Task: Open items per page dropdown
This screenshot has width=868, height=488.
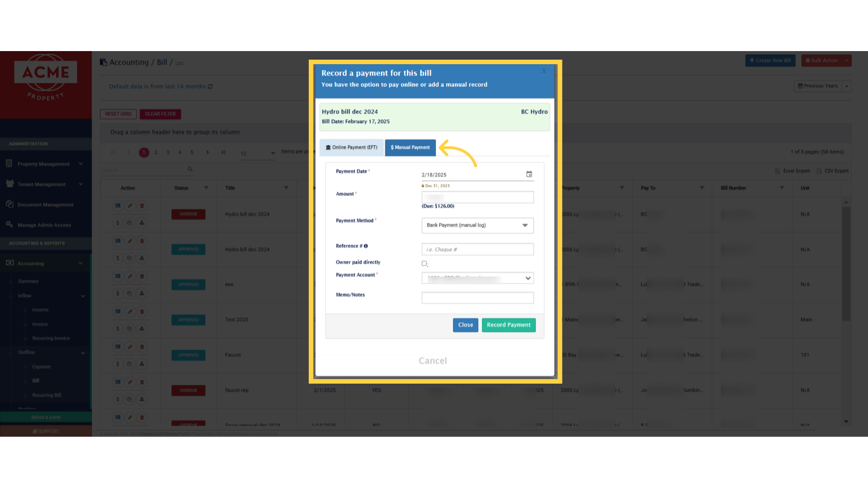Action: (x=272, y=153)
